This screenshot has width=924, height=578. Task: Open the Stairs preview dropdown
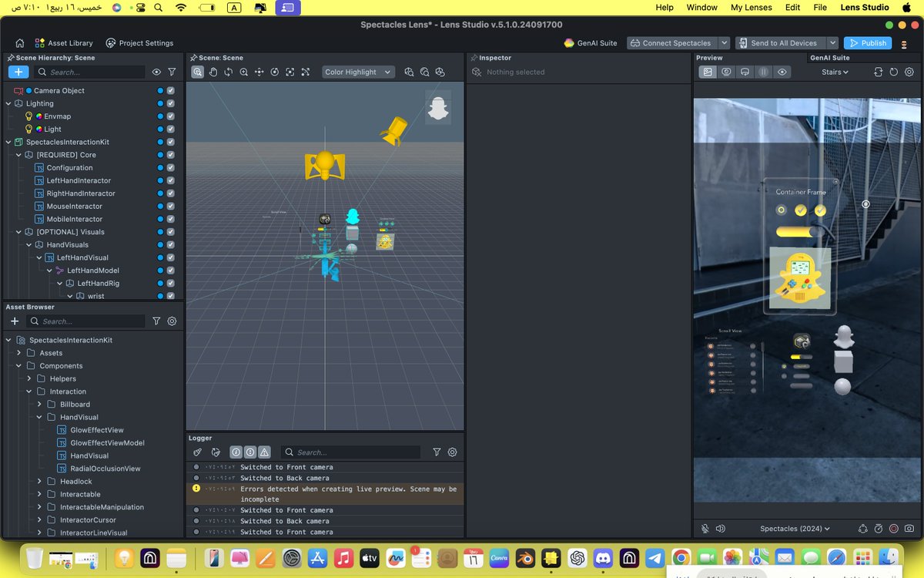click(835, 72)
